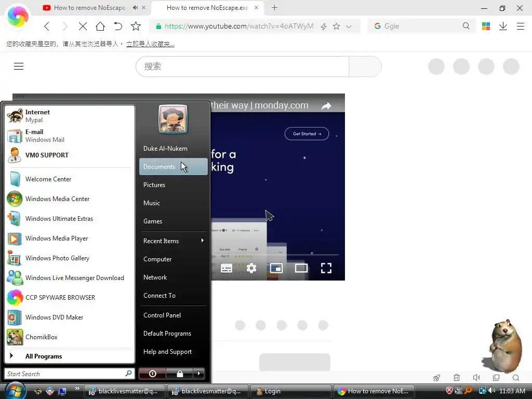Click the browser back arrow
Image resolution: width=532 pixels, height=399 pixels.
pos(47,26)
